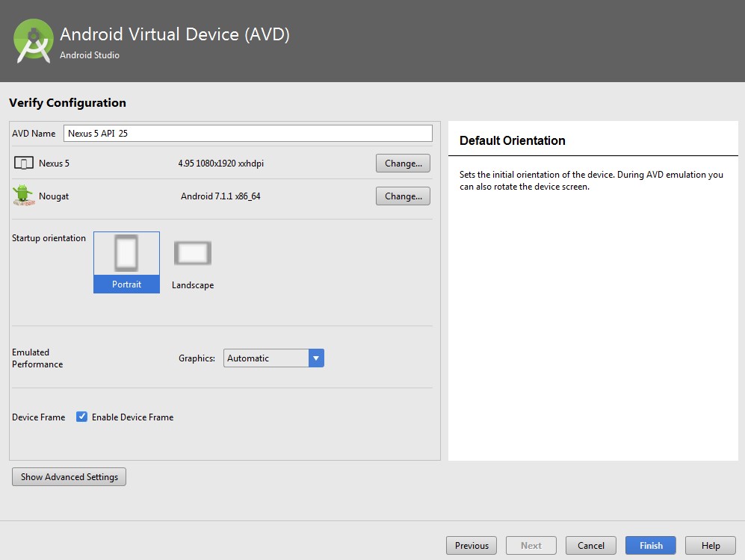Click the Landscape label text
Image resolution: width=745 pixels, height=560 pixels.
pos(193,285)
